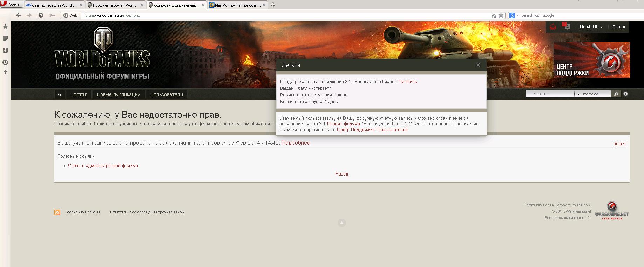The height and width of the screenshot is (267, 644).
Task: Click the #1001 error code link
Action: pyautogui.click(x=620, y=144)
